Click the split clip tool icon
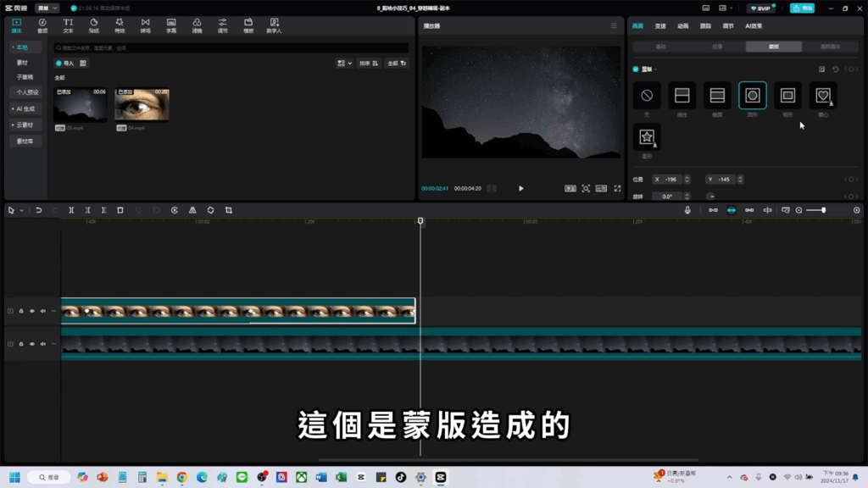Screen dimensions: 868x488 pyautogui.click(x=71, y=210)
